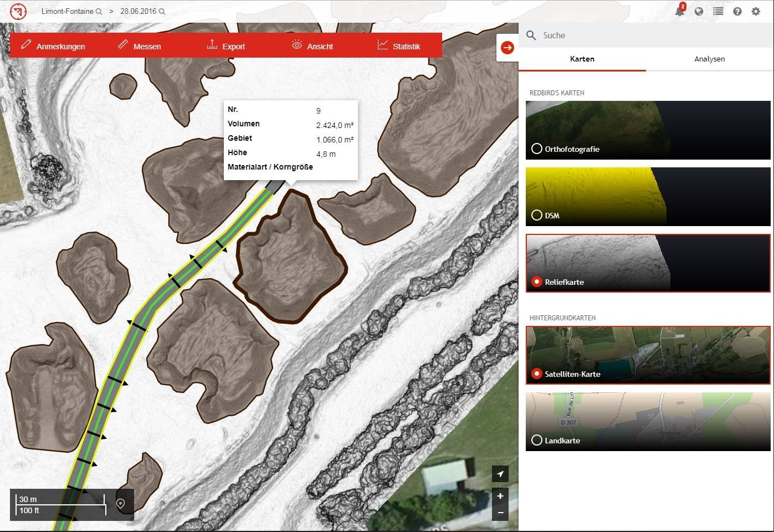Click the Export button
This screenshot has width=774, height=532.
(226, 46)
